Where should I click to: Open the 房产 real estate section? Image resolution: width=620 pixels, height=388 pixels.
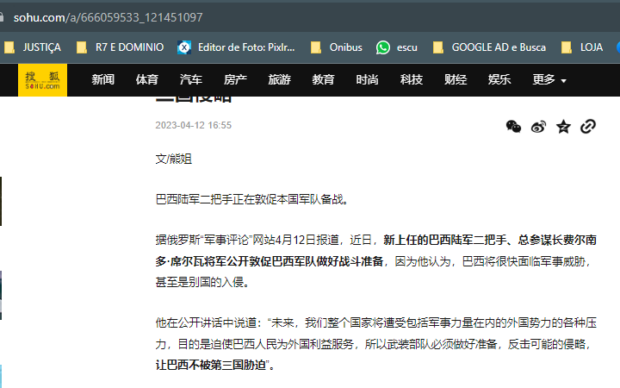(235, 80)
